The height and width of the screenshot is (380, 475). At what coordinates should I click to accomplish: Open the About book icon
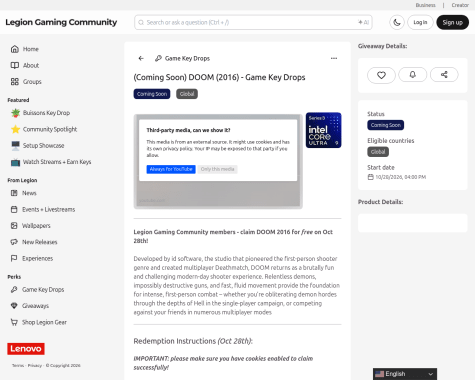tap(15, 65)
